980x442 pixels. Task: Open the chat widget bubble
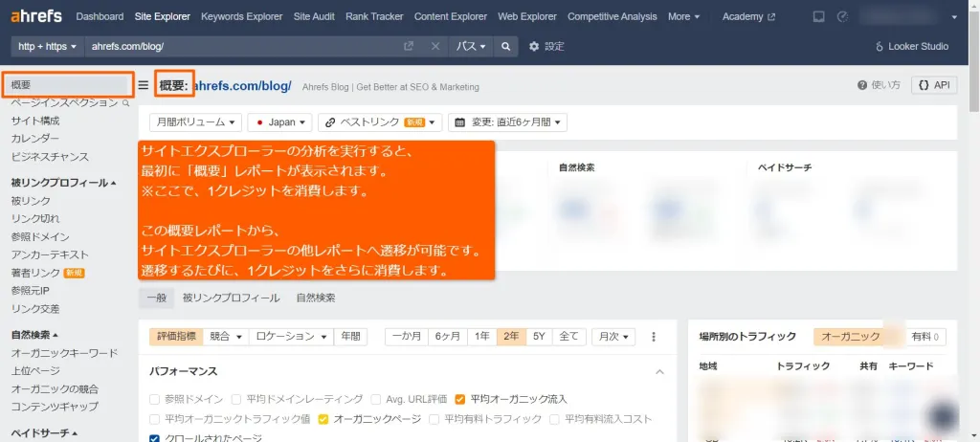[x=944, y=415]
